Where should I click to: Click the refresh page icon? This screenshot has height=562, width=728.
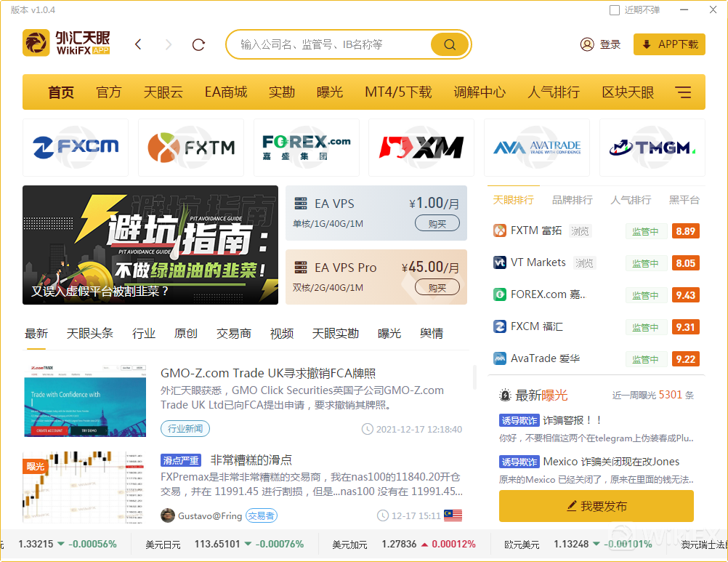point(198,44)
